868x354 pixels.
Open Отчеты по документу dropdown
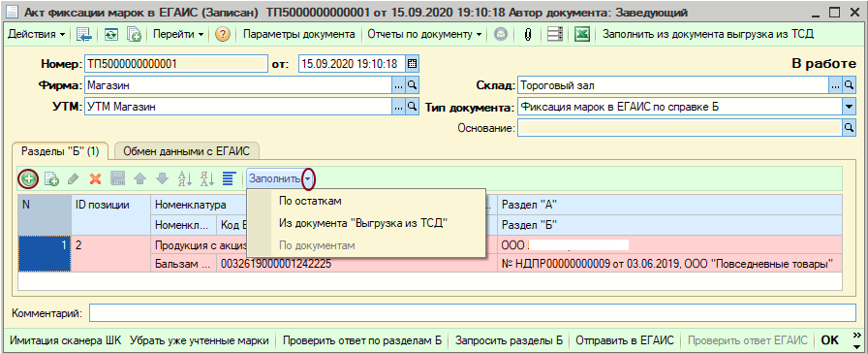coord(424,34)
